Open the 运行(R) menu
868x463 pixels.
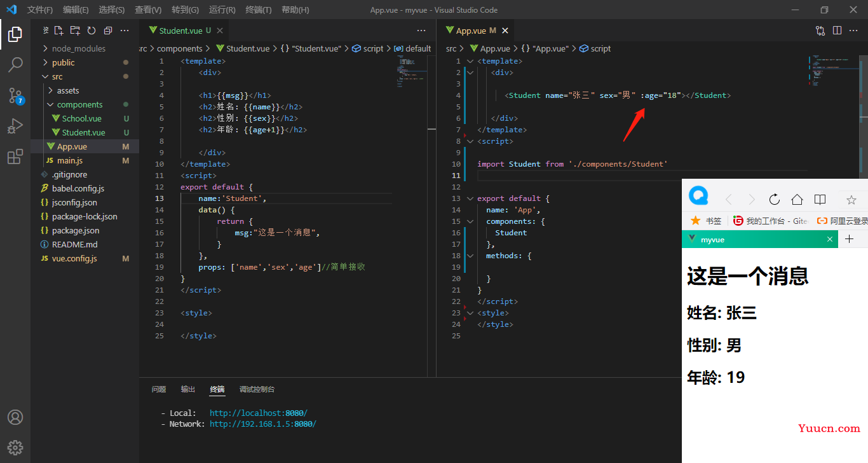(222, 10)
